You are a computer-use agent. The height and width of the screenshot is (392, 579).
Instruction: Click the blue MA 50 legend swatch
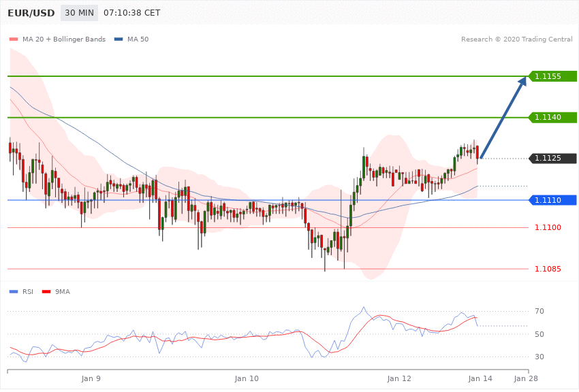[119, 39]
